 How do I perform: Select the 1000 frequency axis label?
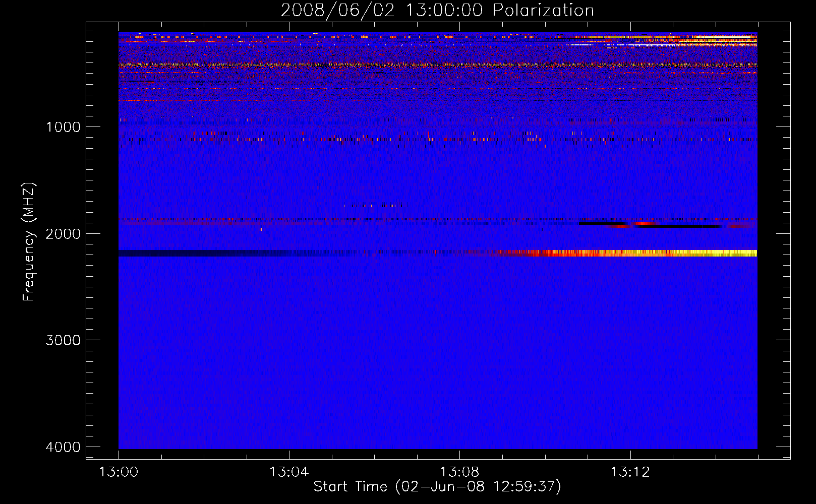[63, 127]
